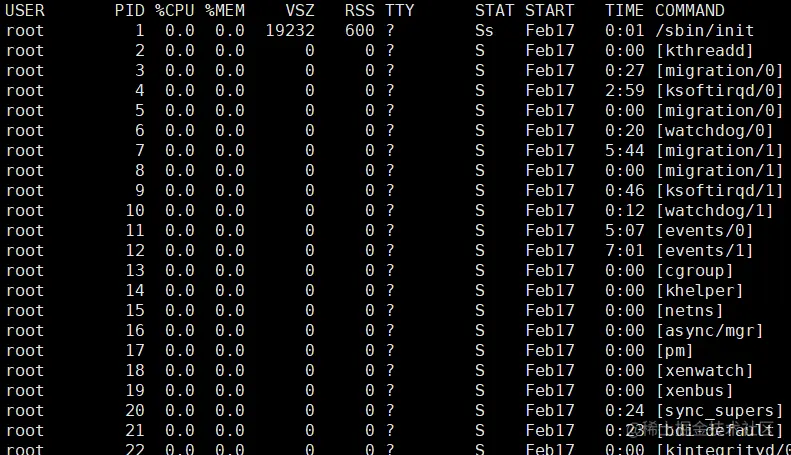
Task: Click the [pm] command
Action: pos(675,351)
